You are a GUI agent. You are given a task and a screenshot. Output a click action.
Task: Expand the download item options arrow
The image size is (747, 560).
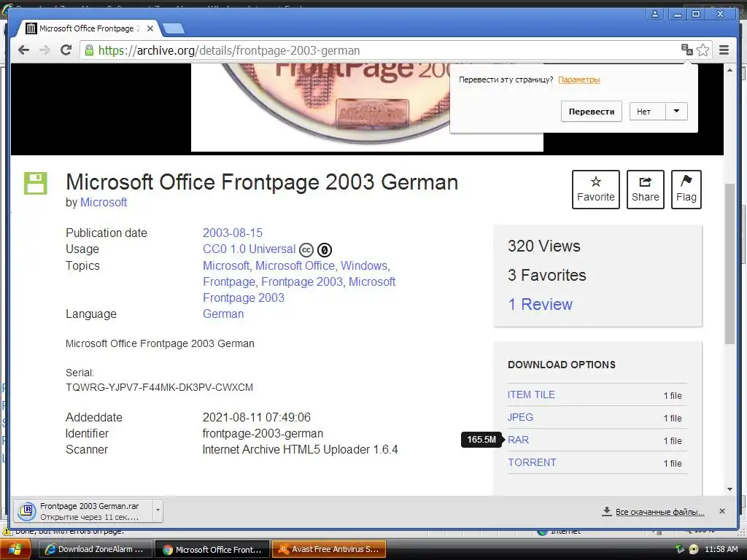tap(158, 511)
